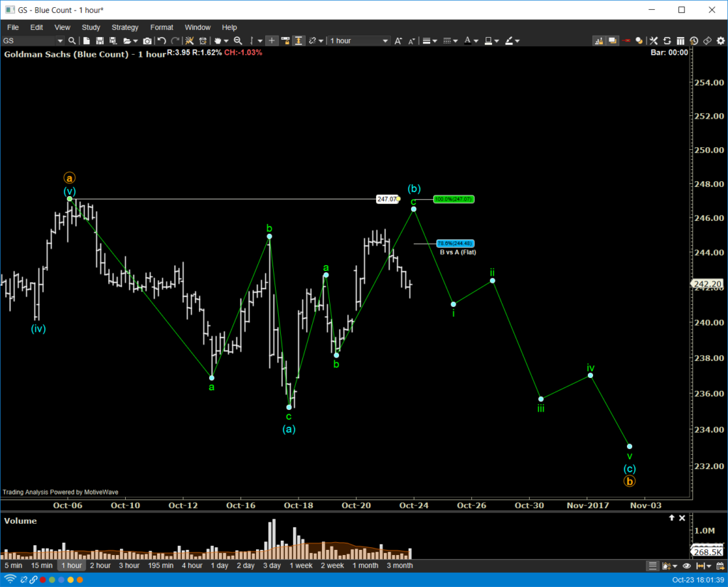Click the refresh chart icon
Screen dimensions: 728x587
tap(667, 41)
